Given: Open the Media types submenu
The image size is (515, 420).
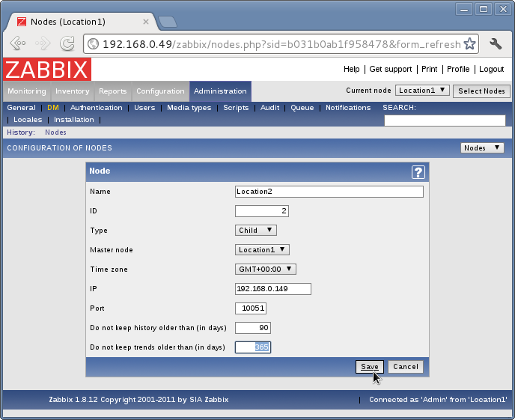Looking at the screenshot, I should pos(189,108).
